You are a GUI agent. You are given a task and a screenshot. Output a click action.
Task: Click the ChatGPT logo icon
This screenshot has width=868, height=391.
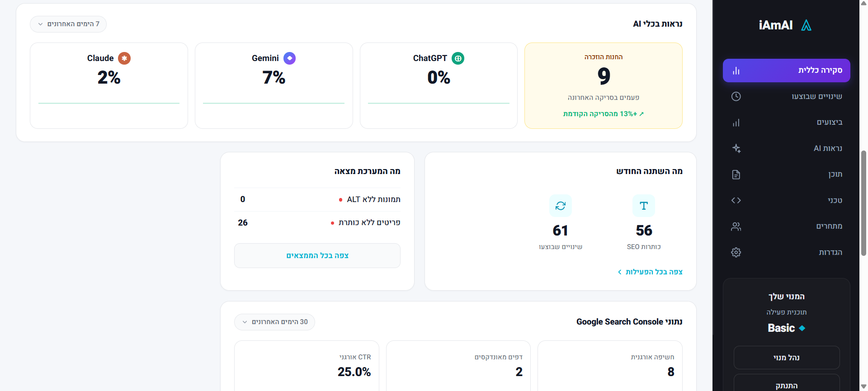pyautogui.click(x=458, y=58)
